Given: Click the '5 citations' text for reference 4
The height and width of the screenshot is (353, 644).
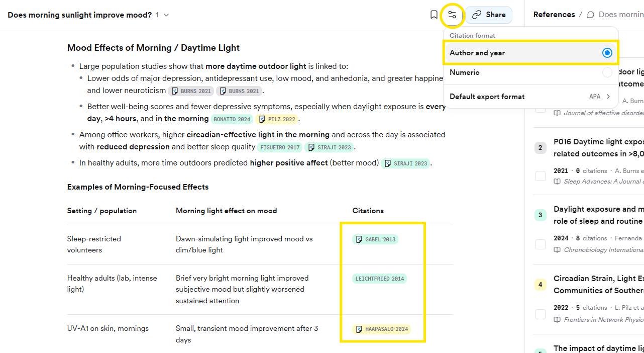Looking at the screenshot, I should pos(591,308).
